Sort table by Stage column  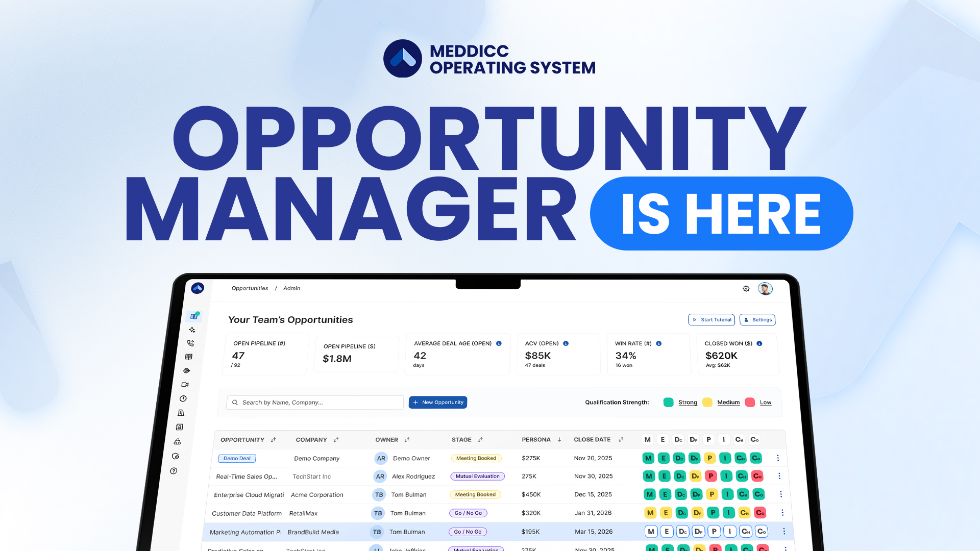480,440
